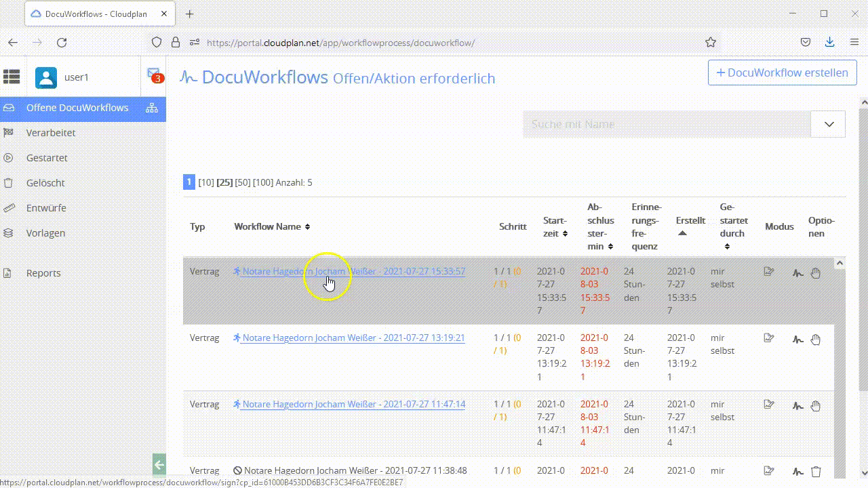Open a new browser tab
The height and width of the screenshot is (488, 868).
coord(189,14)
